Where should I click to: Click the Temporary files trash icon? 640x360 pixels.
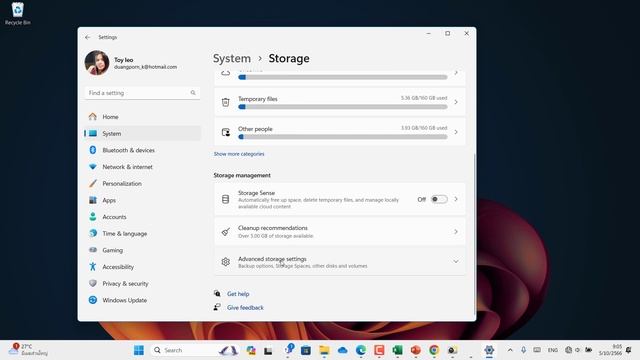click(225, 102)
